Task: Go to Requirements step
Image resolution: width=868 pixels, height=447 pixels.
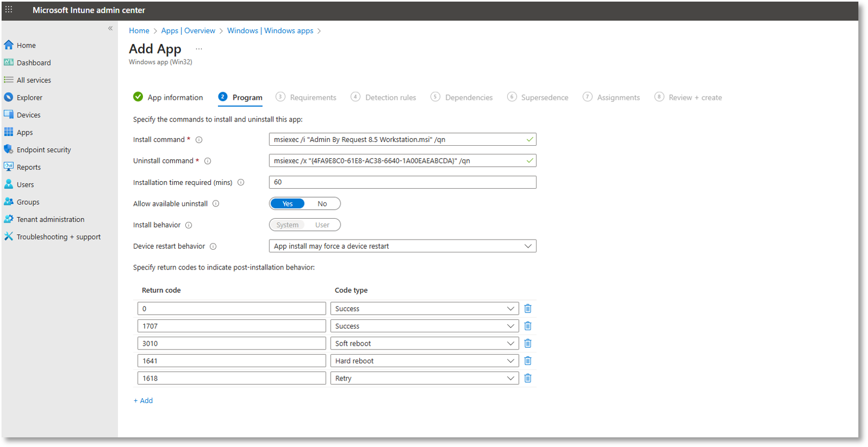Action: (x=306, y=97)
